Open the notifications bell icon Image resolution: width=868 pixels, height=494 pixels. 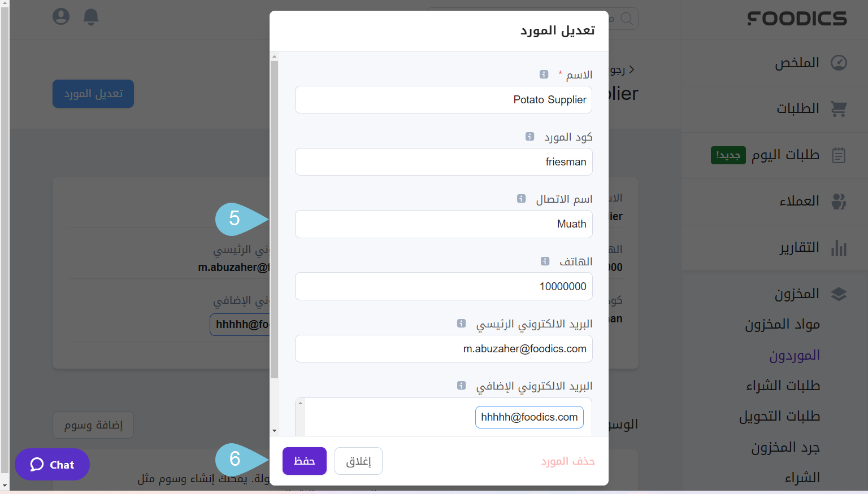point(90,16)
